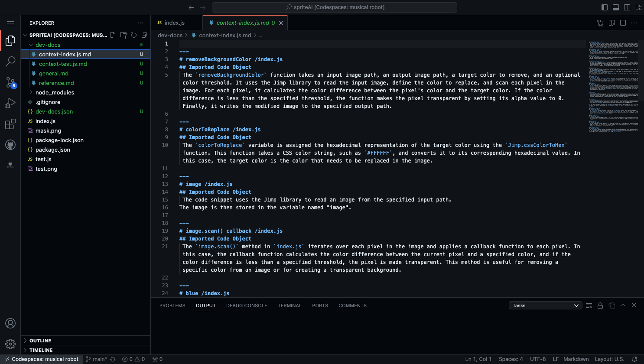Screen dimensions: 644x364
Task: Open the Run and Debug view
Action: (10, 103)
